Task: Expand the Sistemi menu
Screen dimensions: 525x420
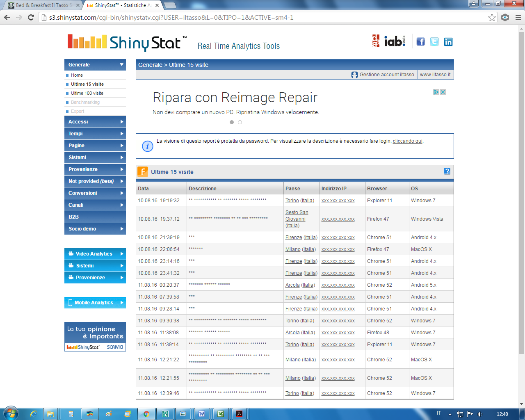Action: coord(95,157)
